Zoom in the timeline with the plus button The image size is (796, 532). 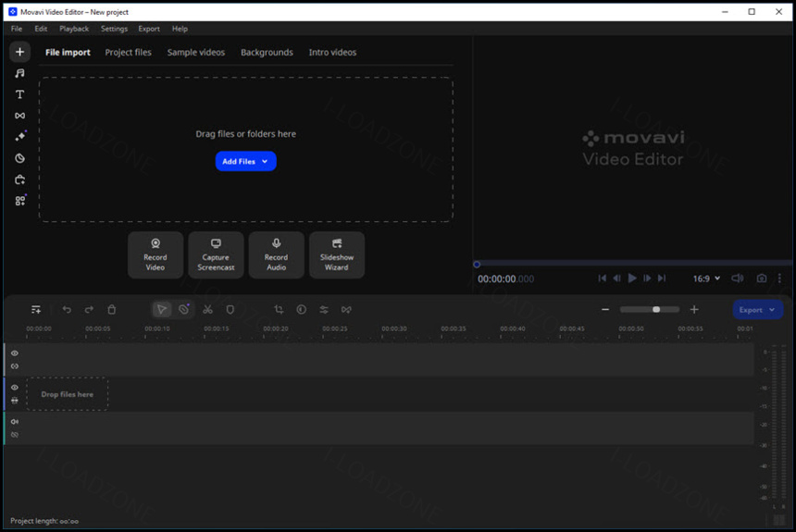click(x=694, y=309)
